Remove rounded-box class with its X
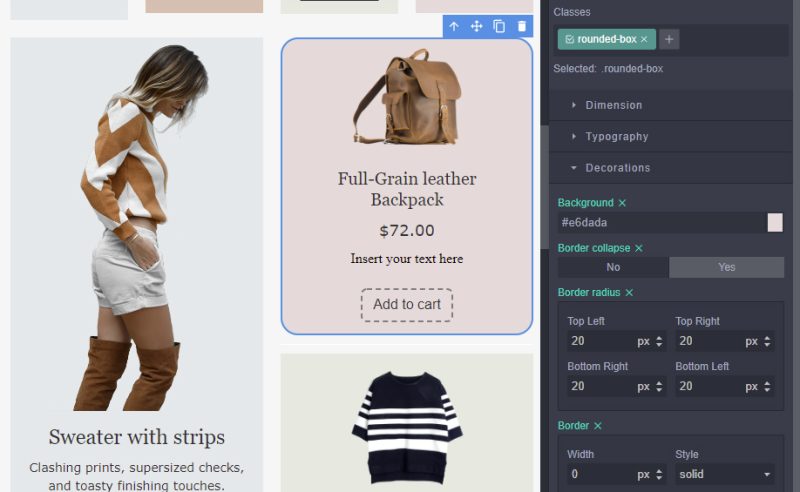Image resolution: width=800 pixels, height=492 pixels. click(644, 39)
